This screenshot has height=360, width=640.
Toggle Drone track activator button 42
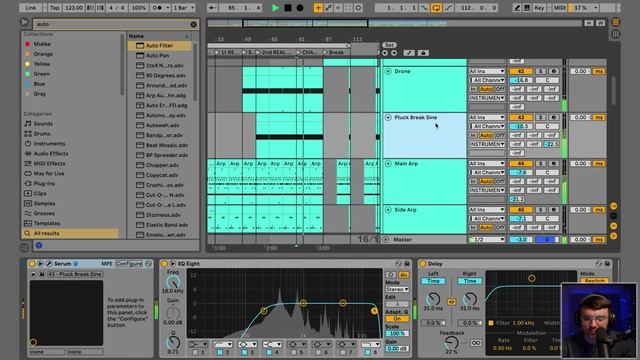[521, 71]
